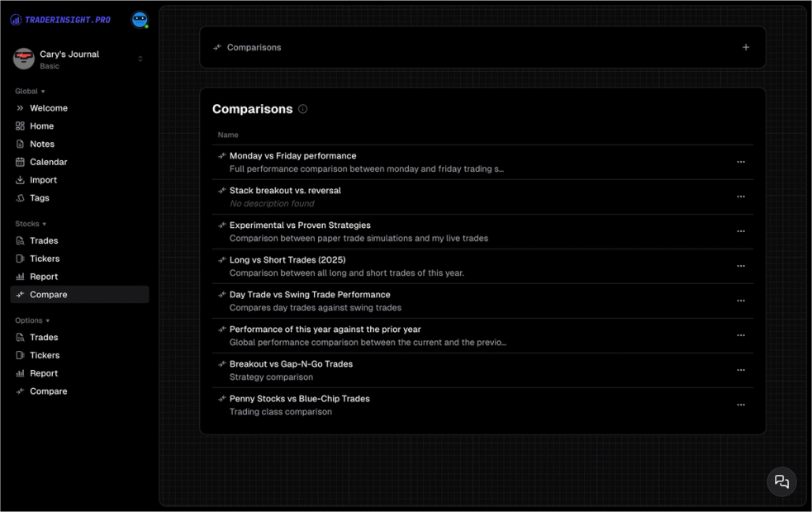Open options menu for Monday vs Friday performance
This screenshot has height=512, width=812.
click(741, 162)
